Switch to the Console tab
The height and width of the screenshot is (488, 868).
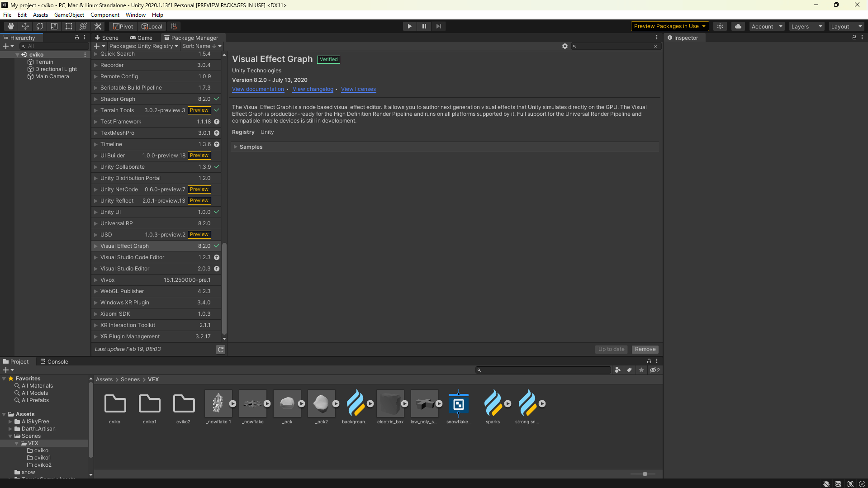click(54, 361)
